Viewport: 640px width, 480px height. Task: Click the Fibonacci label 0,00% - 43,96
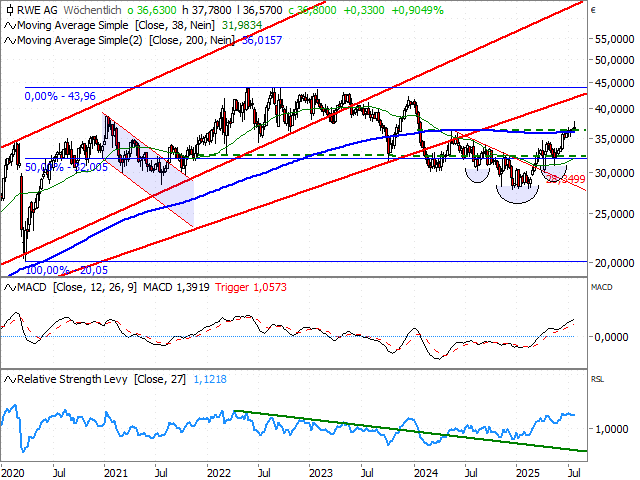tap(60, 96)
